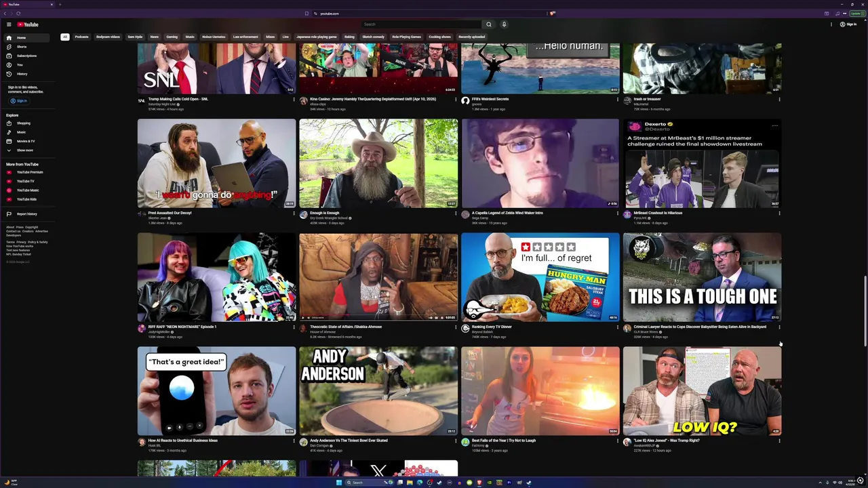Open more options for trash or treasure video
Viewport: 868px width, 488px height.
tap(779, 99)
